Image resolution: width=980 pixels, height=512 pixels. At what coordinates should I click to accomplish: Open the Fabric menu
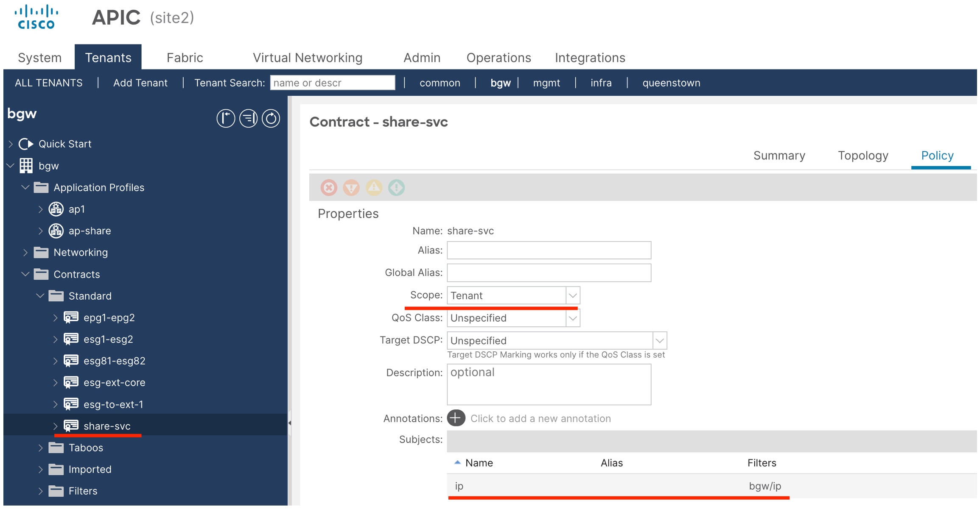(185, 57)
